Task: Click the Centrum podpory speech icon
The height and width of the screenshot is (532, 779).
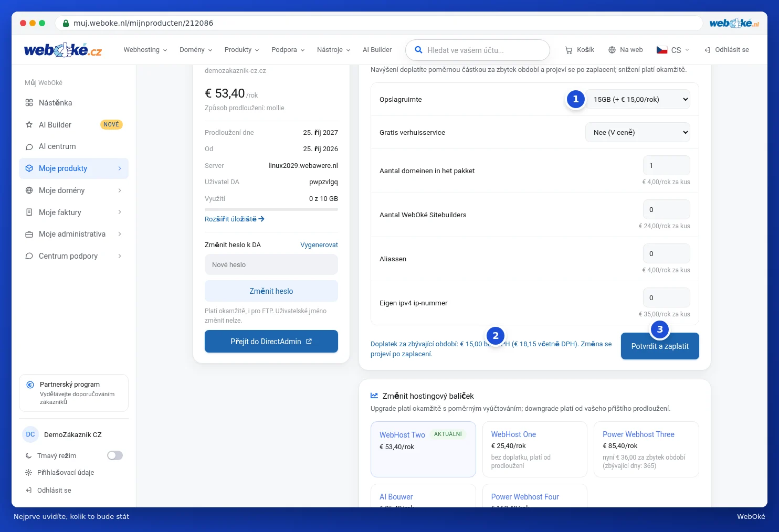Action: 29,256
